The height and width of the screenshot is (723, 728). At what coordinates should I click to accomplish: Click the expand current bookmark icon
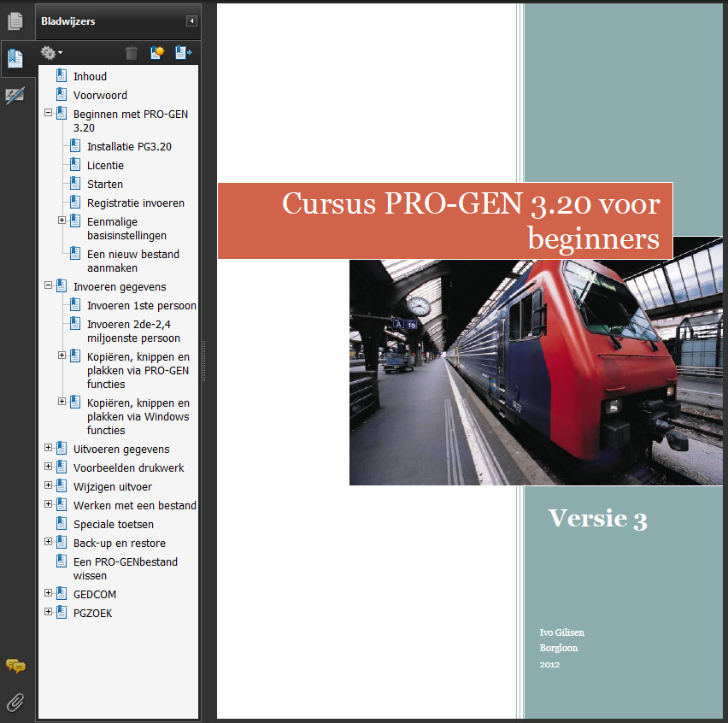[x=183, y=53]
